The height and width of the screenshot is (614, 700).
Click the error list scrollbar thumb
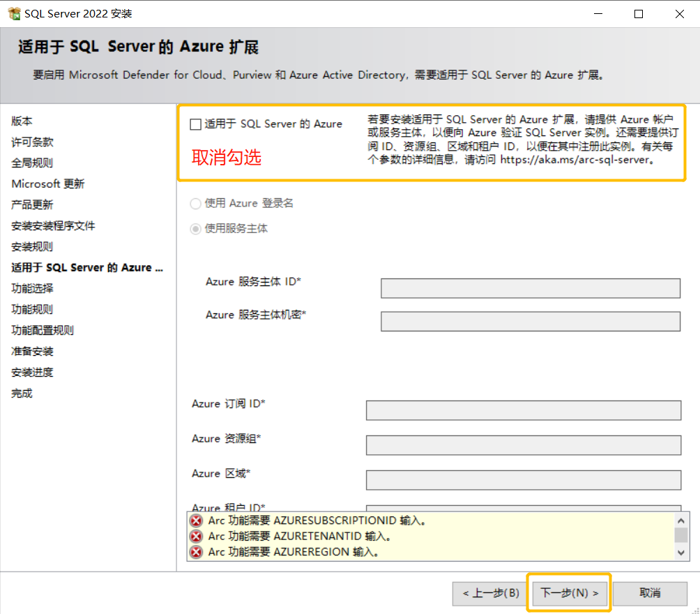pyautogui.click(x=680, y=535)
